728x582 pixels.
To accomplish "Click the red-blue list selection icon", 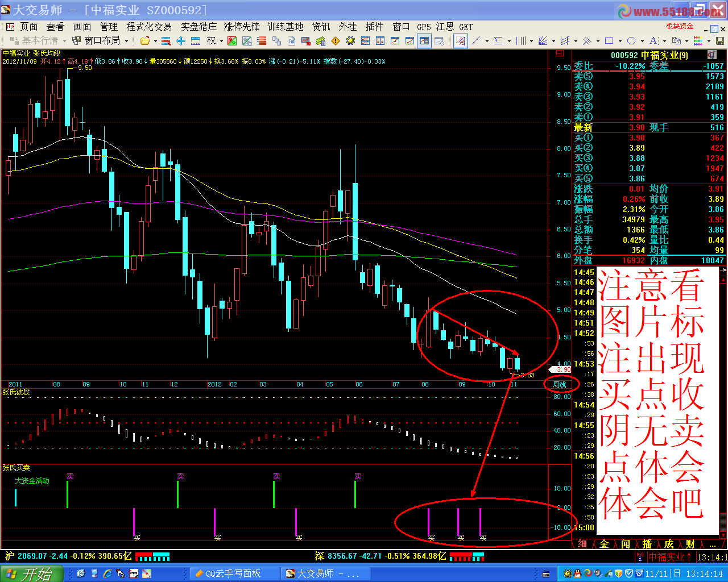I will coord(166,41).
